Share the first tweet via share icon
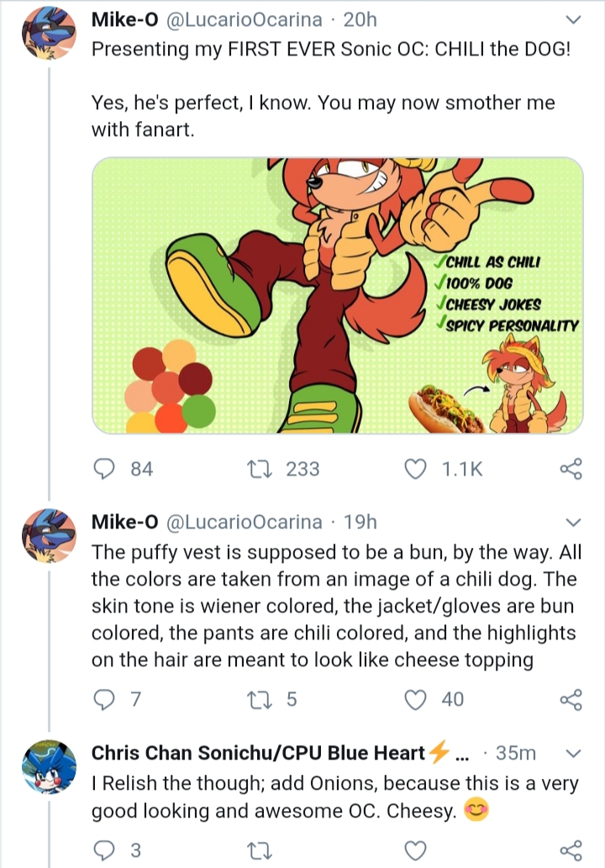The image size is (605, 868). [x=571, y=469]
